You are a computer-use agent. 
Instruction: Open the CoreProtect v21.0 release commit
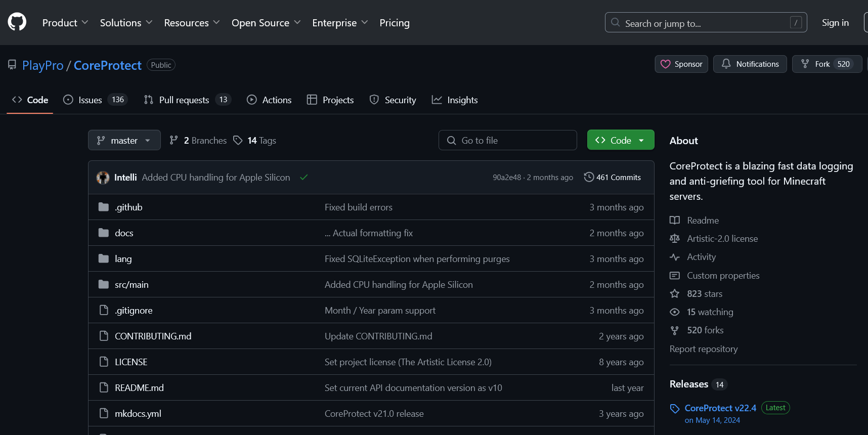374,414
